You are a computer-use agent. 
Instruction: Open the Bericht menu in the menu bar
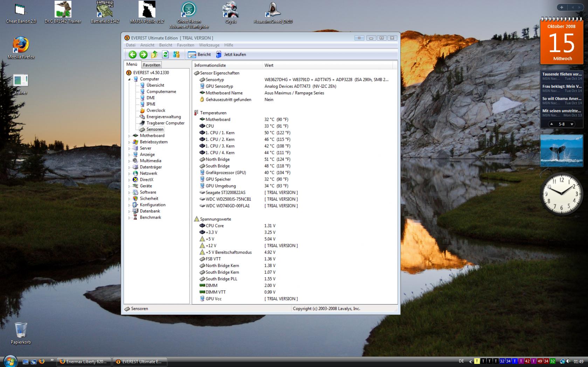click(166, 45)
